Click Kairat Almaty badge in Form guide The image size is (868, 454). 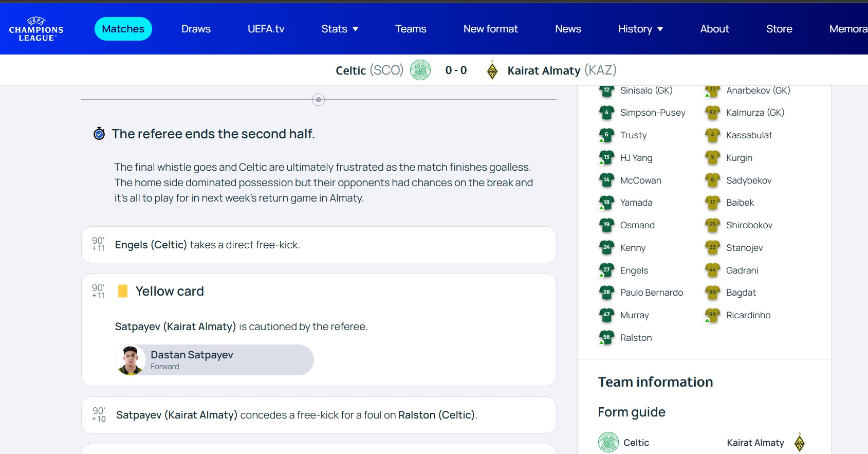click(799, 442)
